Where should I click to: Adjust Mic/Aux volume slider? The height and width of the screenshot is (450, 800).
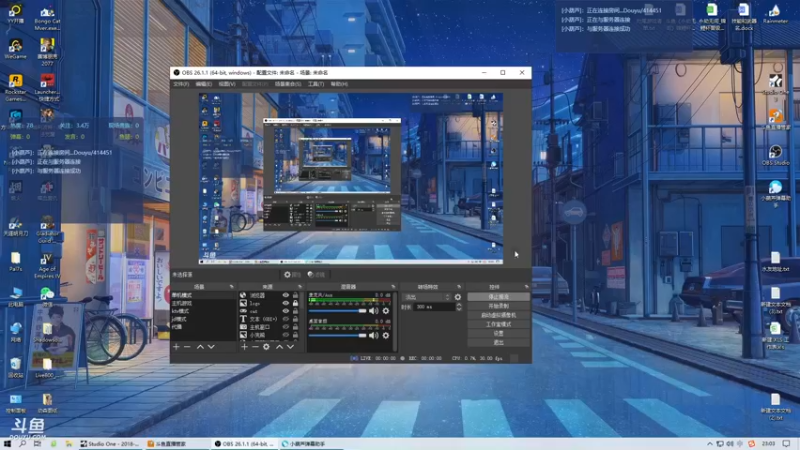click(337, 311)
